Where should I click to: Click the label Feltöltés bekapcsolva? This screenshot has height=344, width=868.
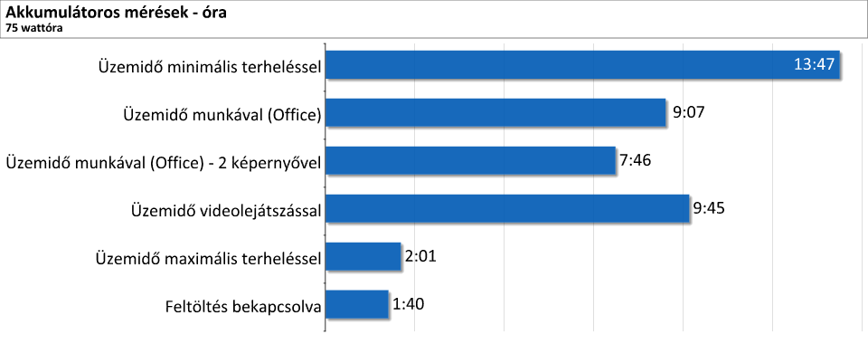(x=243, y=306)
